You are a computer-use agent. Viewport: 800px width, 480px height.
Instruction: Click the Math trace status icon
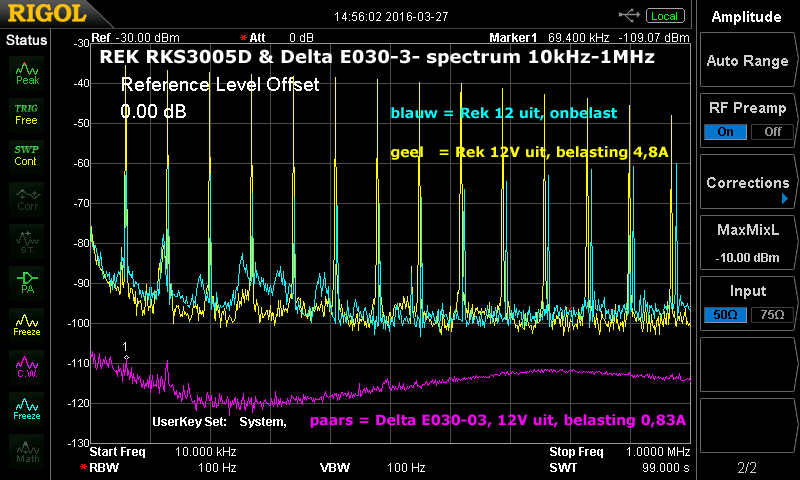click(27, 451)
